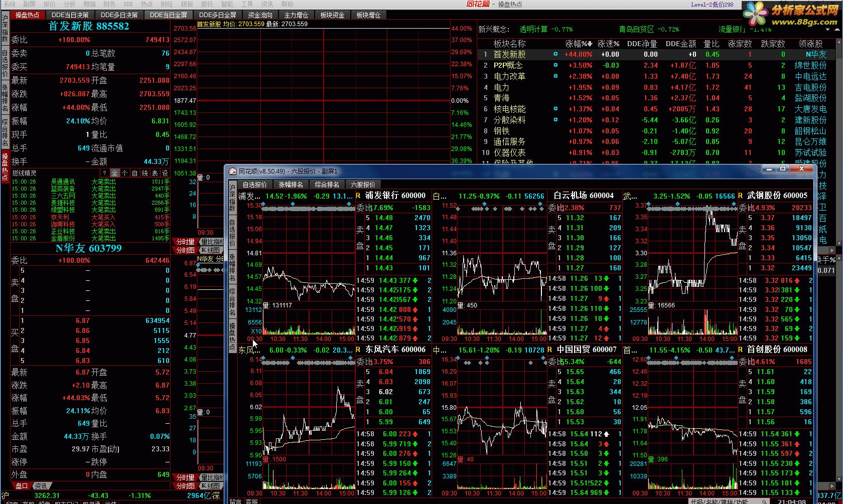This screenshot has width=843, height=504.
Task: Sort by 涨家数 column header
Action: pos(740,44)
